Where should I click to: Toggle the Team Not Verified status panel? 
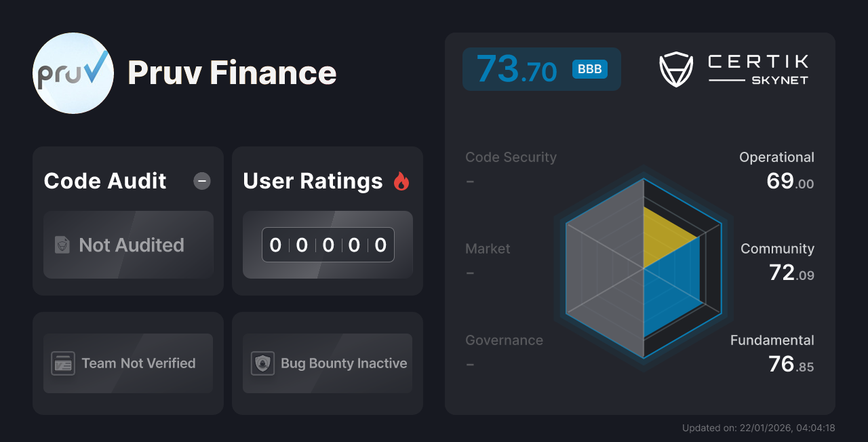click(127, 363)
